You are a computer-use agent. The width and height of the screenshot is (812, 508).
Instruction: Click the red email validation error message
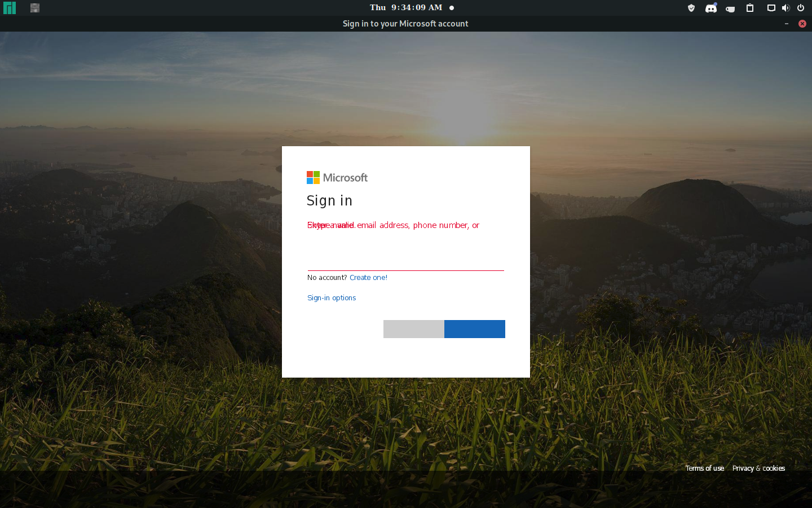pos(394,225)
